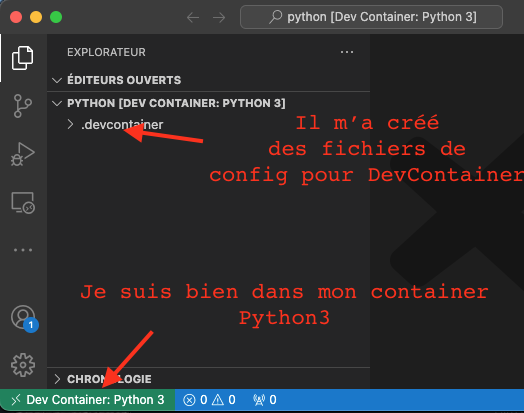Minimize the window with yellow button
524x413 pixels.
click(x=36, y=17)
